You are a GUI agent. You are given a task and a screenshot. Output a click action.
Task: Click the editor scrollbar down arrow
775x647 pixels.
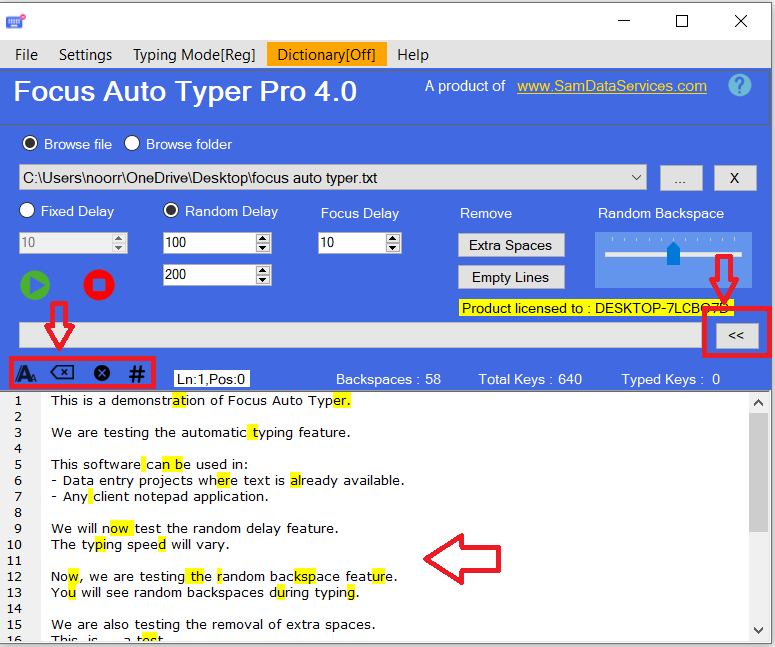tap(759, 630)
